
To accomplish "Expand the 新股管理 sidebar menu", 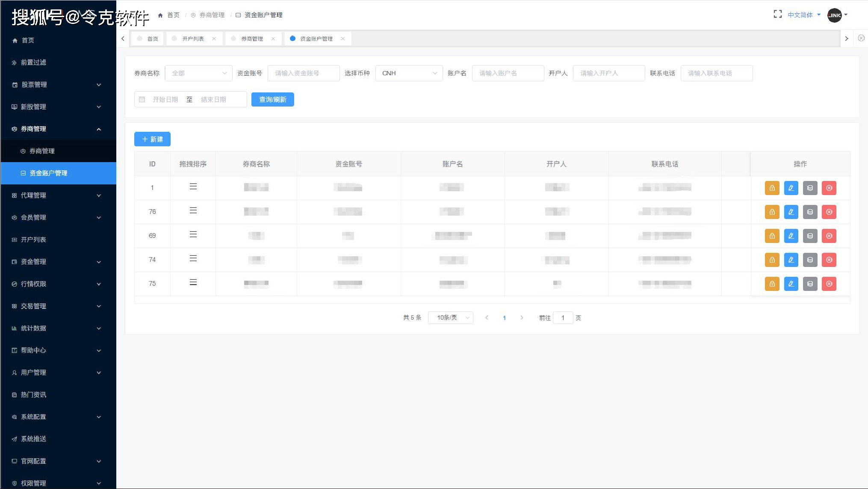I will coord(58,107).
